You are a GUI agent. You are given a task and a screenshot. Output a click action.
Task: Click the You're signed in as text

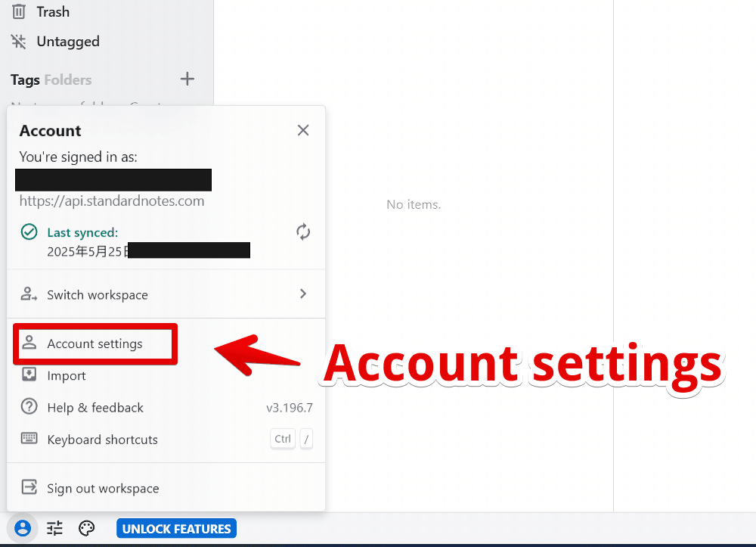(x=78, y=157)
